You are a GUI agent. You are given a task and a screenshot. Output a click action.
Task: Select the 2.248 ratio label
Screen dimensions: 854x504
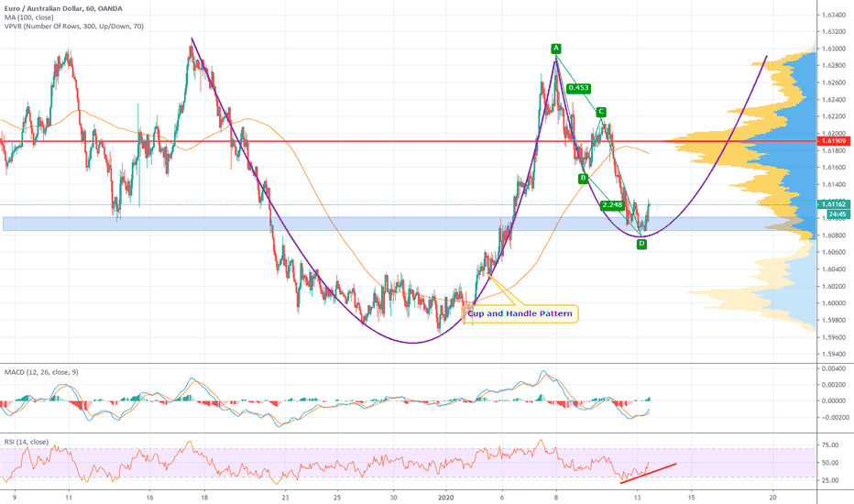pyautogui.click(x=613, y=206)
